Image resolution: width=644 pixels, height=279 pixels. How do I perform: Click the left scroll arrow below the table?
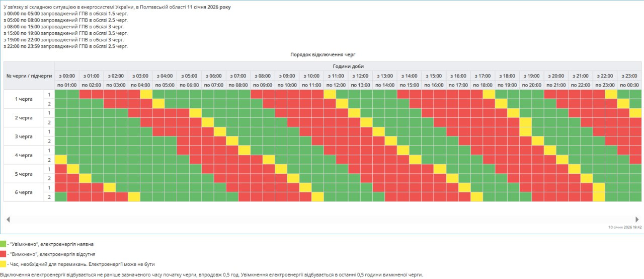click(8, 220)
